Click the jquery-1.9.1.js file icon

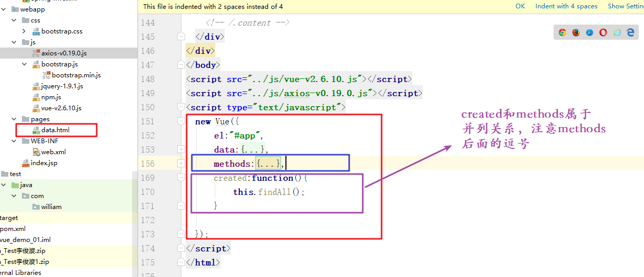[x=36, y=86]
